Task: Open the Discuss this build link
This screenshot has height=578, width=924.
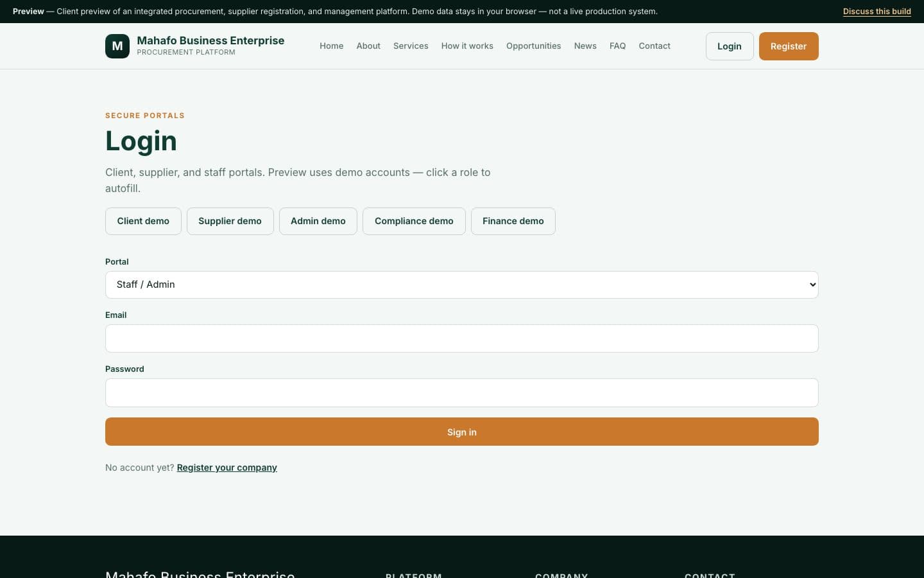Action: (x=877, y=12)
